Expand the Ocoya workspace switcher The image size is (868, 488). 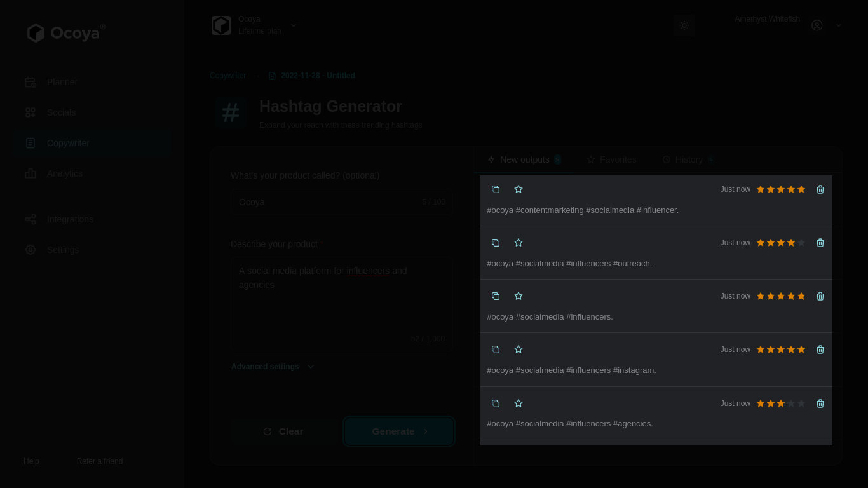294,25
